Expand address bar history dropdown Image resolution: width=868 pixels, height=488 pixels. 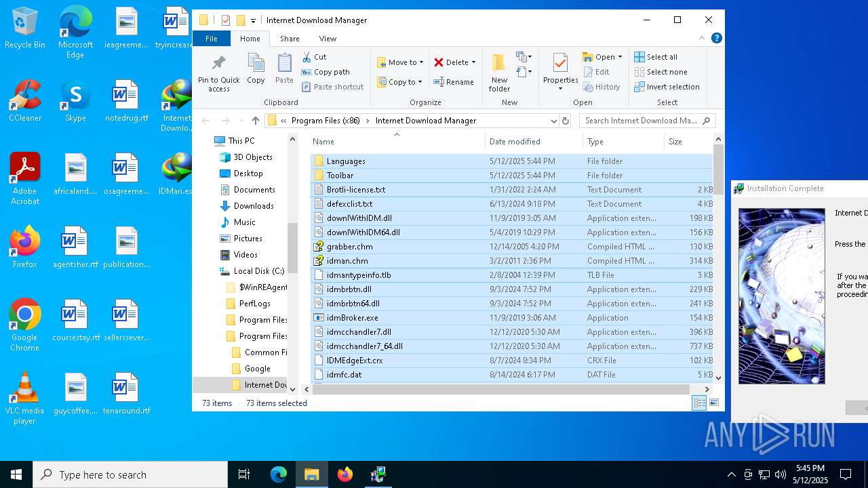(x=554, y=121)
